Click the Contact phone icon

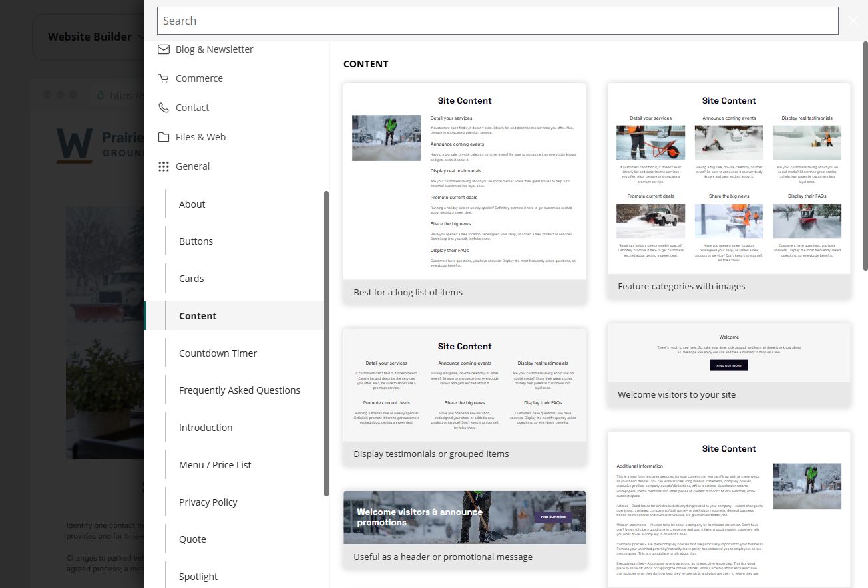pos(163,108)
